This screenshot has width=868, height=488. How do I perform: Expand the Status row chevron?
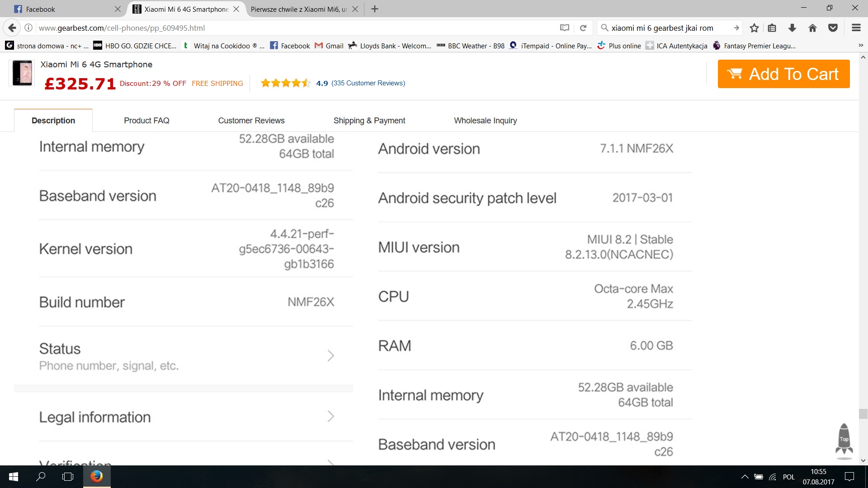pos(330,356)
